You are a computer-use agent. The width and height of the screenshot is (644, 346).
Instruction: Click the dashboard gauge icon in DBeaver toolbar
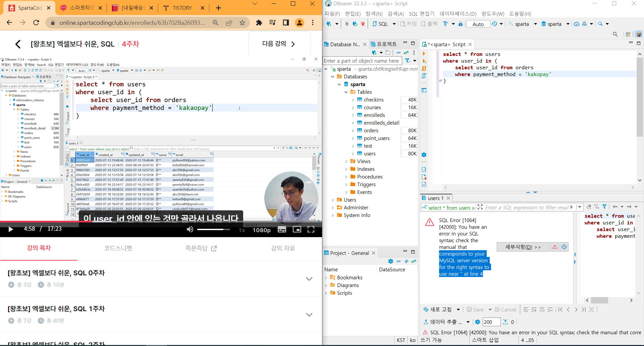(577, 24)
